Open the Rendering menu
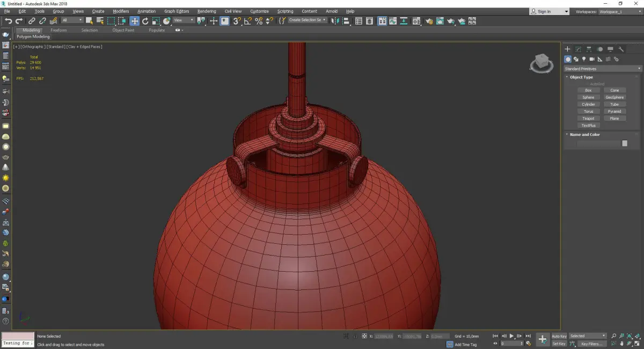644x349 pixels. click(x=207, y=11)
